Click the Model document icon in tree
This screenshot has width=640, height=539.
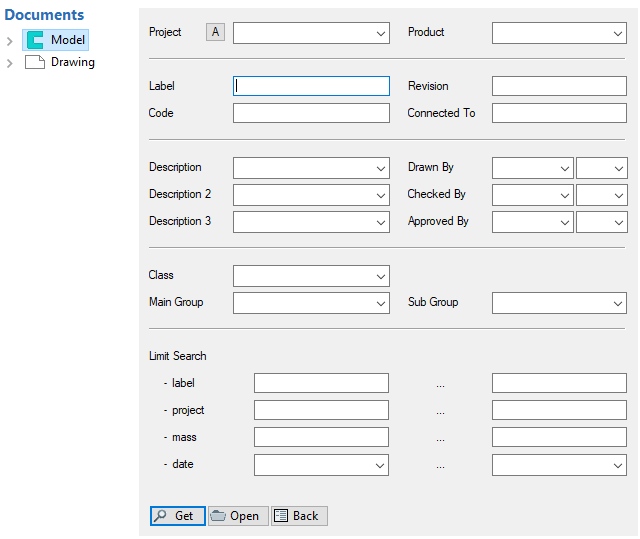36,40
